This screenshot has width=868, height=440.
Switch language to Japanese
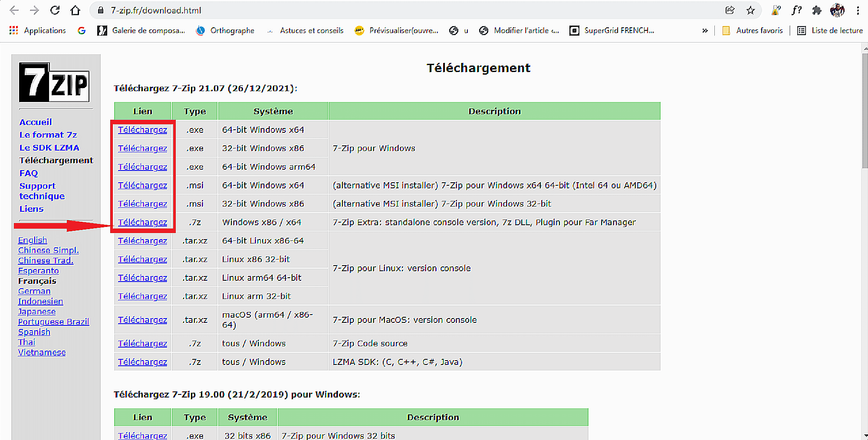[x=37, y=312]
